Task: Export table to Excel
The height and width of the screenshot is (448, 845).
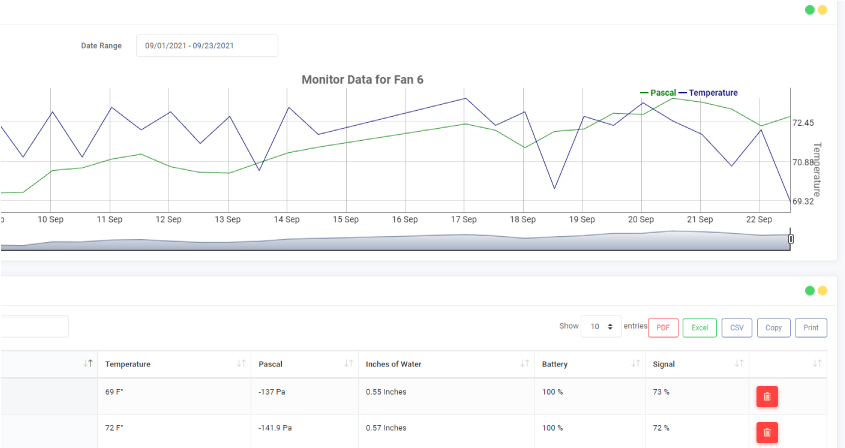Action: [699, 327]
